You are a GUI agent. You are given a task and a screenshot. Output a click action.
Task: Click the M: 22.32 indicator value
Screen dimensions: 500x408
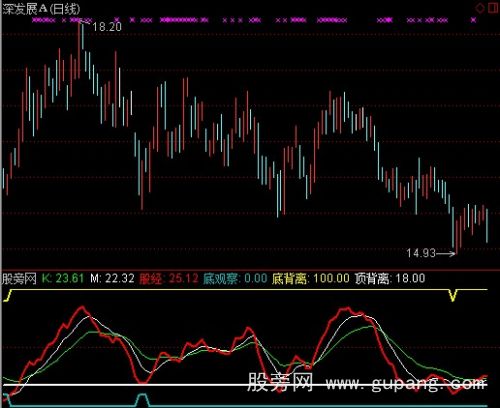click(112, 278)
